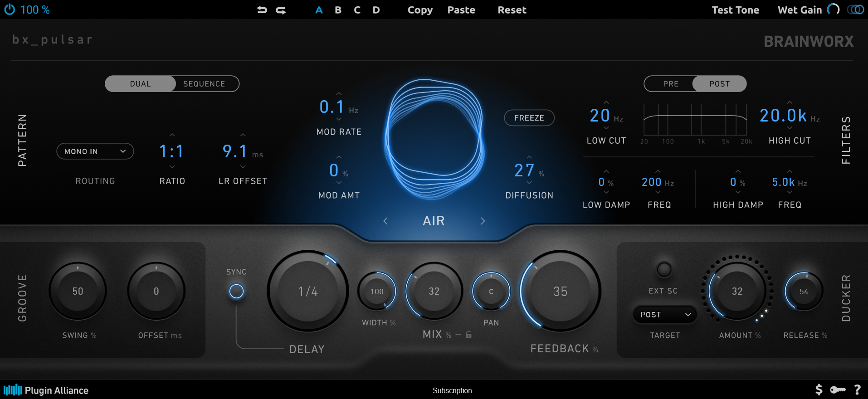This screenshot has height=399, width=868.
Task: Click the FEEDBACK knob showing 35
Action: pyautogui.click(x=560, y=291)
